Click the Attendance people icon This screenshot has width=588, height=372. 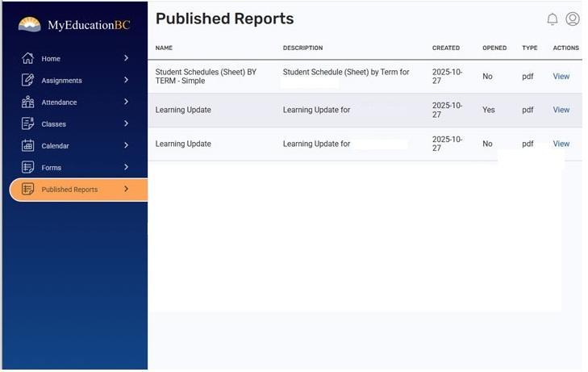[x=28, y=102]
